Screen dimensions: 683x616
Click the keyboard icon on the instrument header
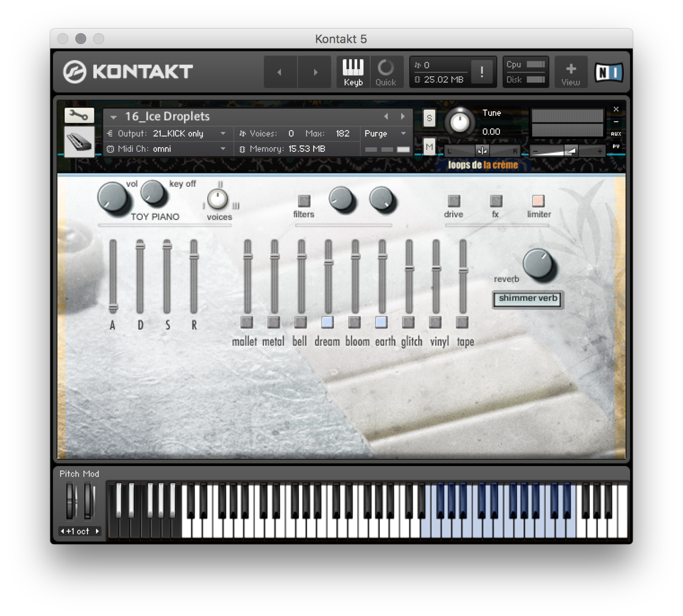click(x=78, y=141)
